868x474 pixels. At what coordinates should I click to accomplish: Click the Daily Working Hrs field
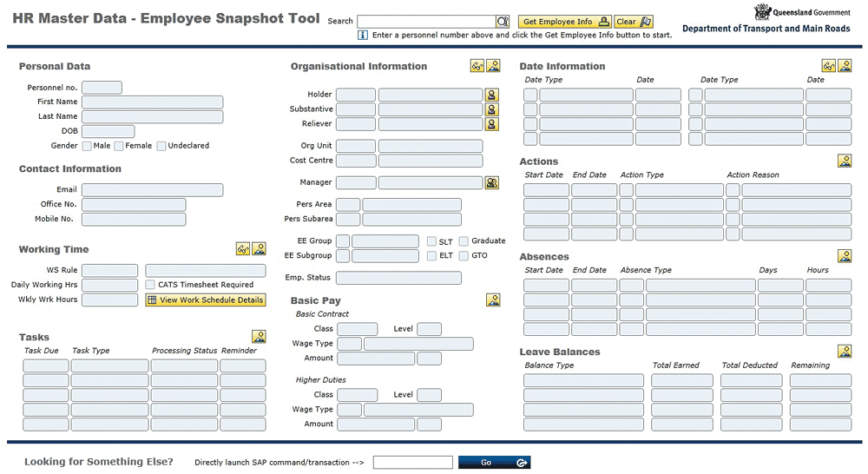pyautogui.click(x=109, y=285)
